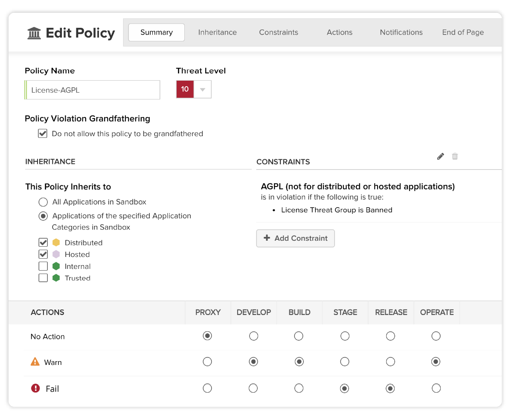The width and height of the screenshot is (512, 420).
Task: Click inside the Policy Name field
Action: point(92,90)
